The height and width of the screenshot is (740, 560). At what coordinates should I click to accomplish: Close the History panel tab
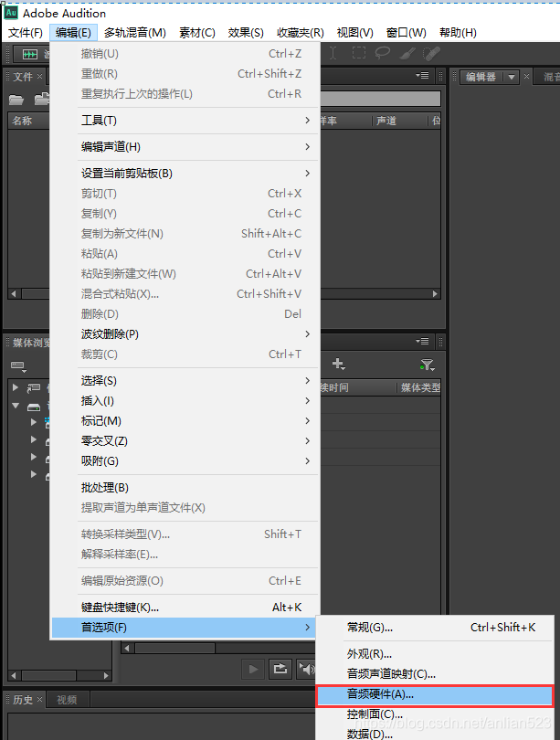pos(39,699)
